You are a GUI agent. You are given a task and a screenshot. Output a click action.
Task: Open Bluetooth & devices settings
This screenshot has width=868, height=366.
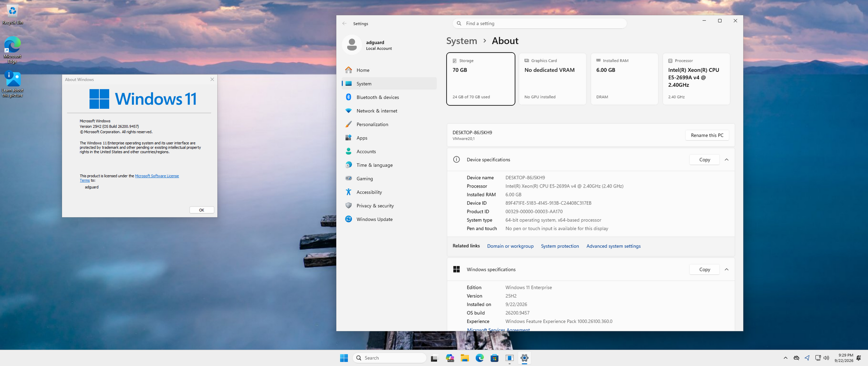point(389,97)
